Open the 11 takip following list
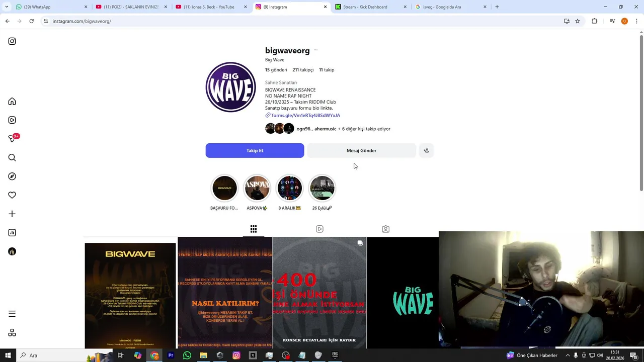Screen dimensions: 644x362 click(327, 70)
